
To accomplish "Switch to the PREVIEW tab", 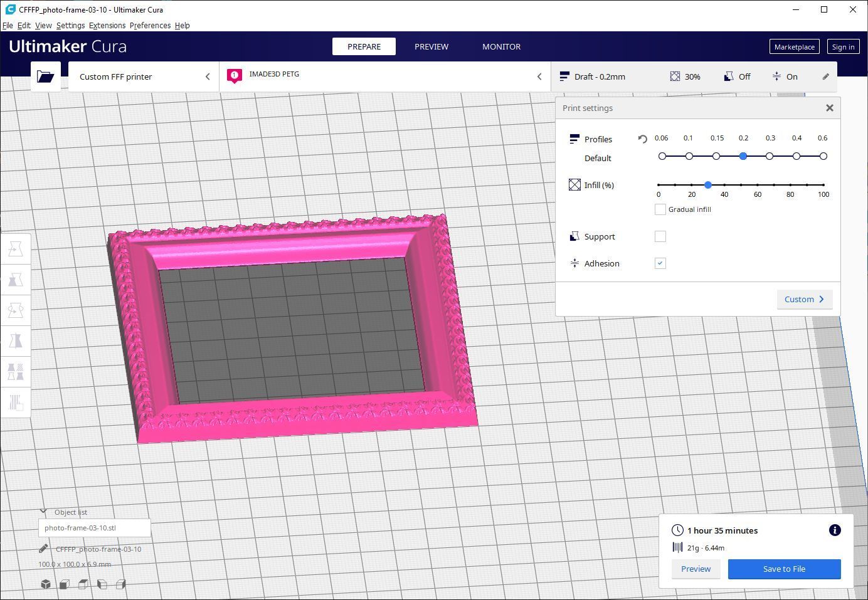I will pos(431,46).
